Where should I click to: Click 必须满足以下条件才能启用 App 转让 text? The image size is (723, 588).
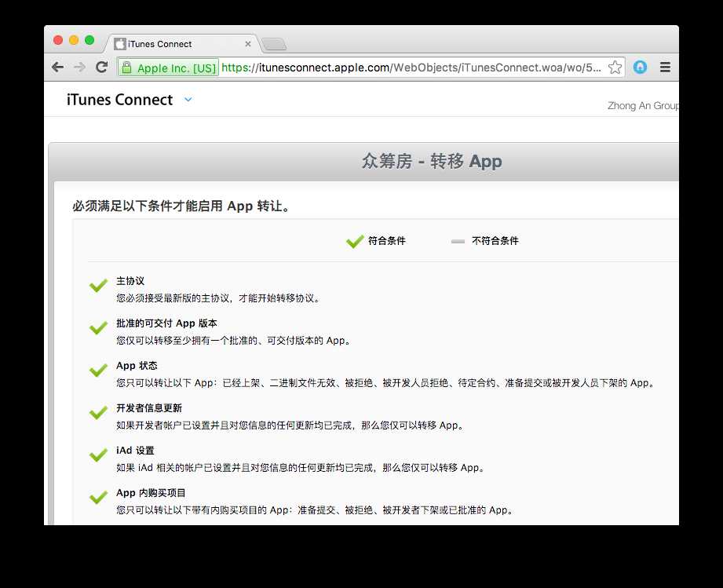tap(181, 206)
